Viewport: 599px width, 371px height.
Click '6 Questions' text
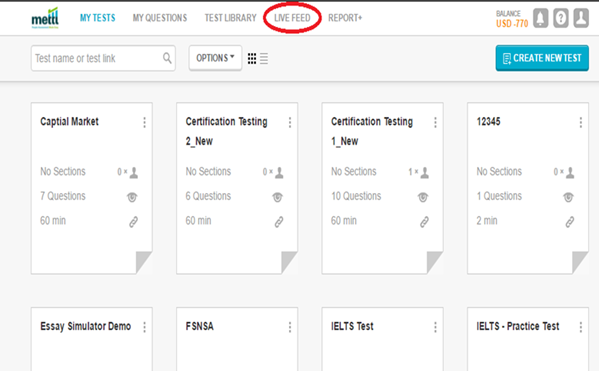(x=208, y=196)
